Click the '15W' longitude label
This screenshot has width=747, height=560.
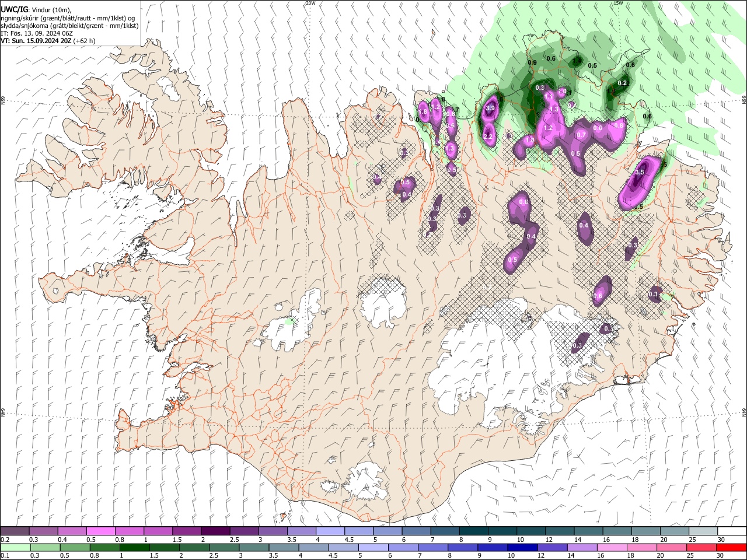618,3
